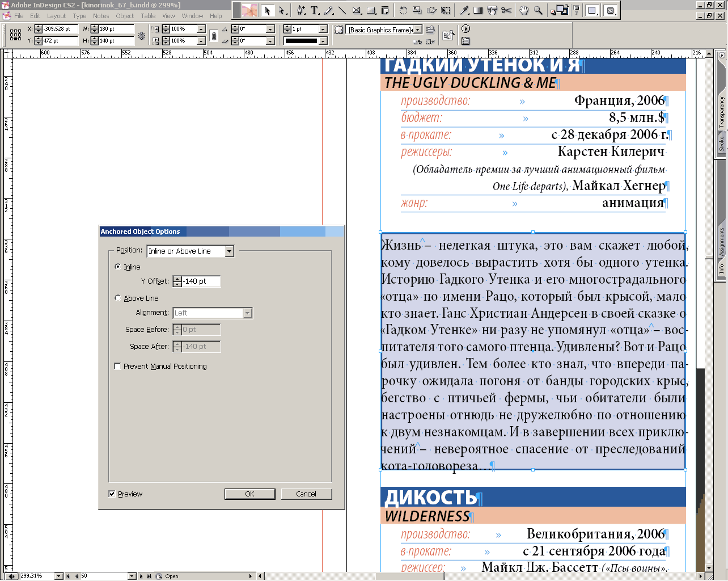Switch to Preview view mode button
The height and width of the screenshot is (581, 728).
pos(611,10)
